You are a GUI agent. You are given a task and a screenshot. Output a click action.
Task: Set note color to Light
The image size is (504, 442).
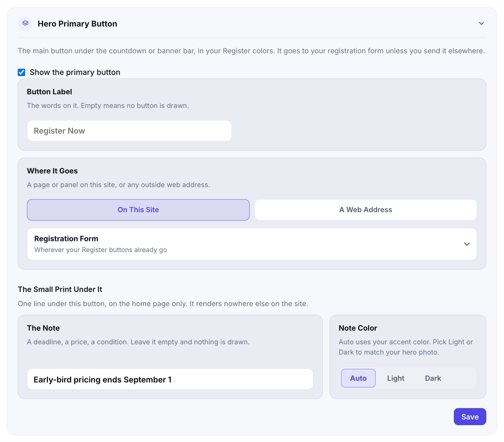click(x=396, y=378)
